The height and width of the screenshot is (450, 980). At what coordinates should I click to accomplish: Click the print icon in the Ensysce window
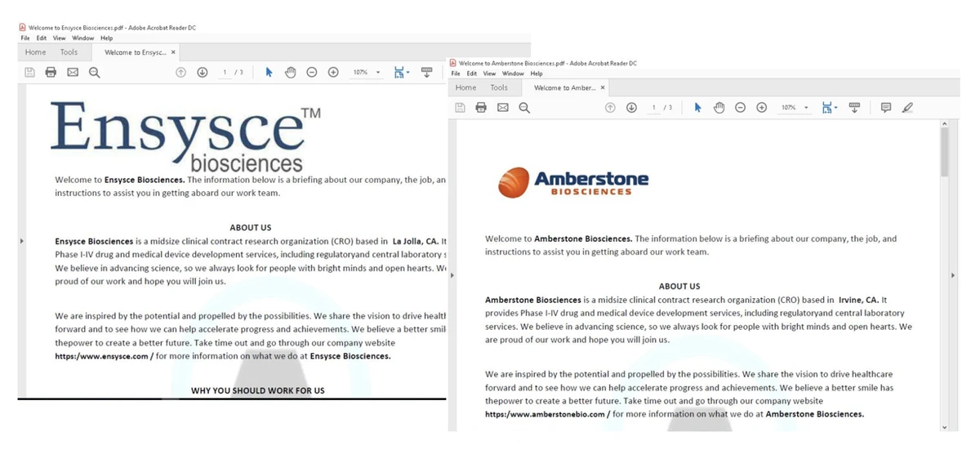[x=51, y=73]
